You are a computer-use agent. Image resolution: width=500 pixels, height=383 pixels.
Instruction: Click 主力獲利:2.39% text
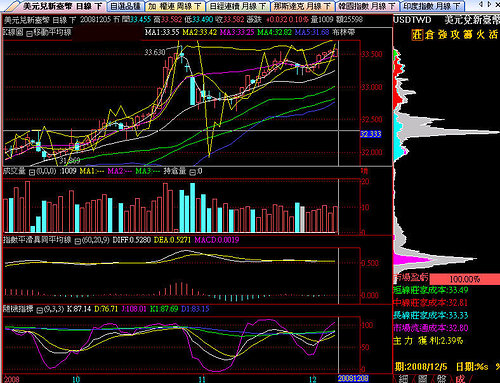428,341
